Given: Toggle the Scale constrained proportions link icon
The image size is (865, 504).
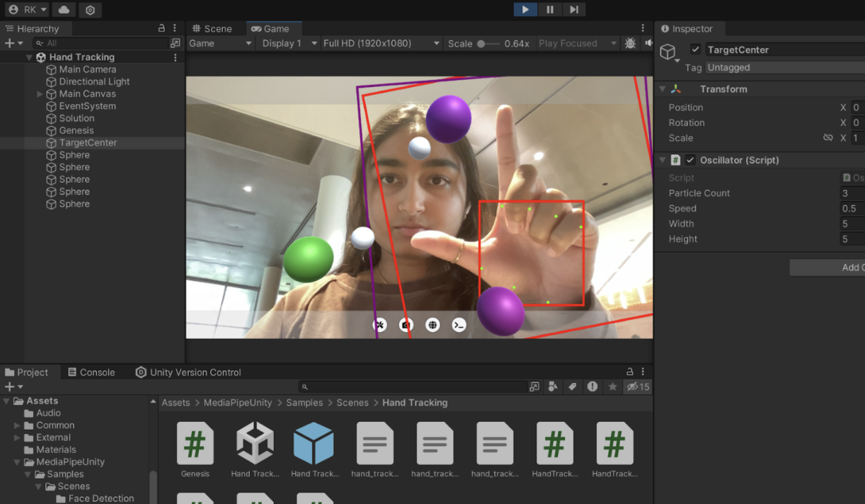Looking at the screenshot, I should point(827,138).
